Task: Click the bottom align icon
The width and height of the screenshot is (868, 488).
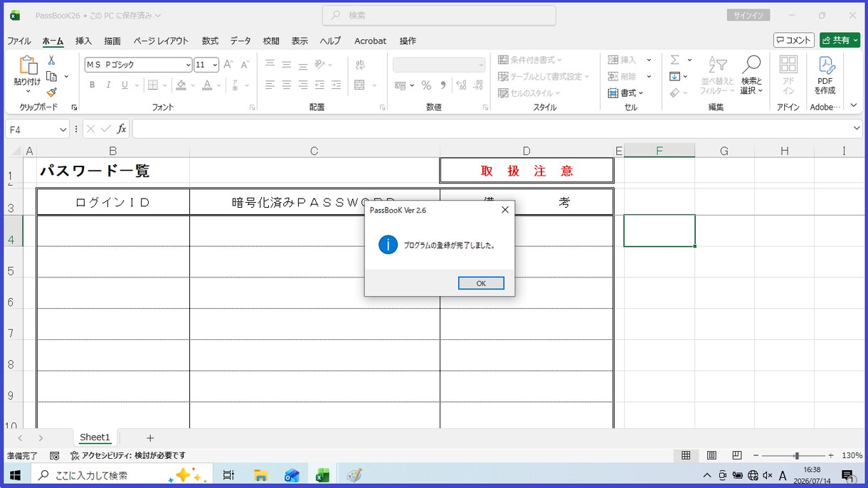Action: pyautogui.click(x=302, y=65)
